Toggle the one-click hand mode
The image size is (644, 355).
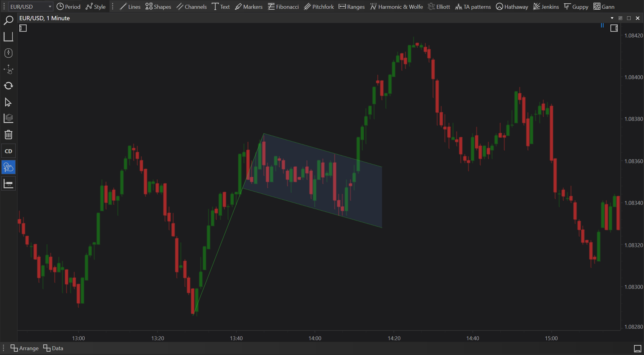pos(8,167)
